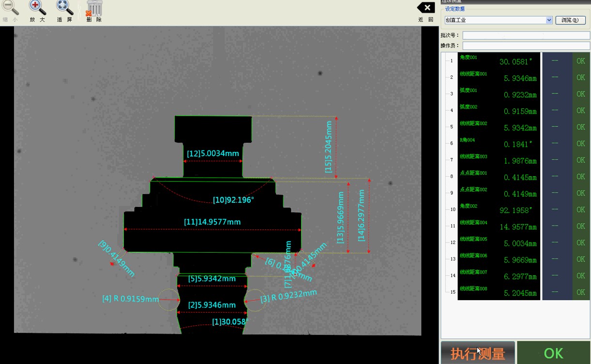Viewport: 591px width, 364px height.
Task: Click the 浏览(B) browse button
Action: [570, 20]
